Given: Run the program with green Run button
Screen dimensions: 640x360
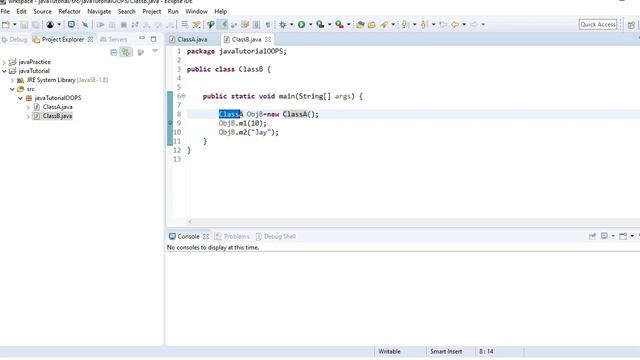Looking at the screenshot, I should coord(301,24).
